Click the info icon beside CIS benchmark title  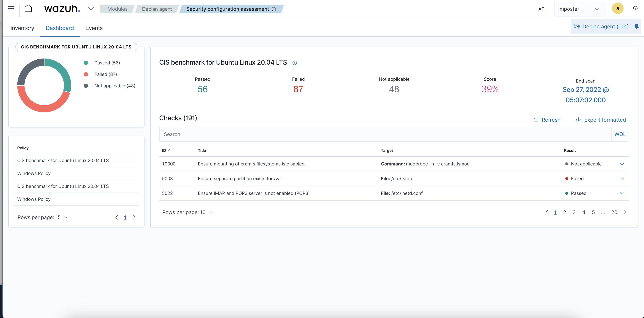tap(295, 63)
